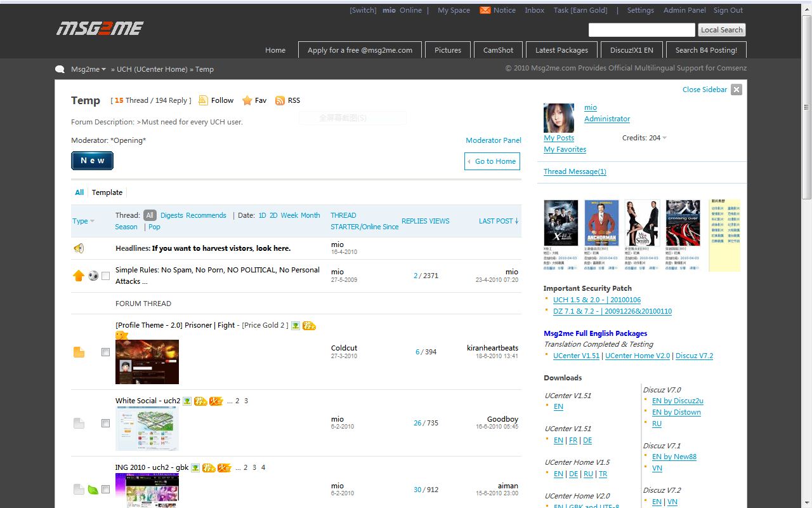
Task: Click in the search input field
Action: [642, 30]
